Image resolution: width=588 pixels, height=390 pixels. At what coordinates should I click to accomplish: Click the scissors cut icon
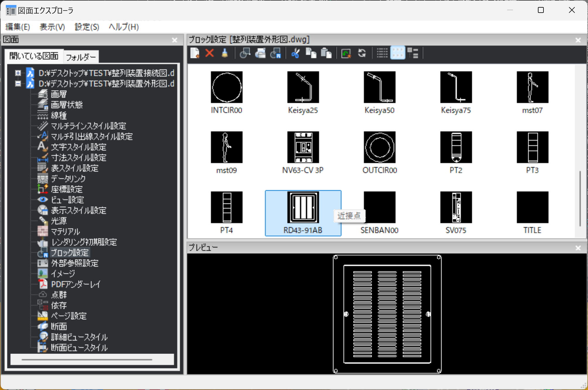(x=295, y=53)
